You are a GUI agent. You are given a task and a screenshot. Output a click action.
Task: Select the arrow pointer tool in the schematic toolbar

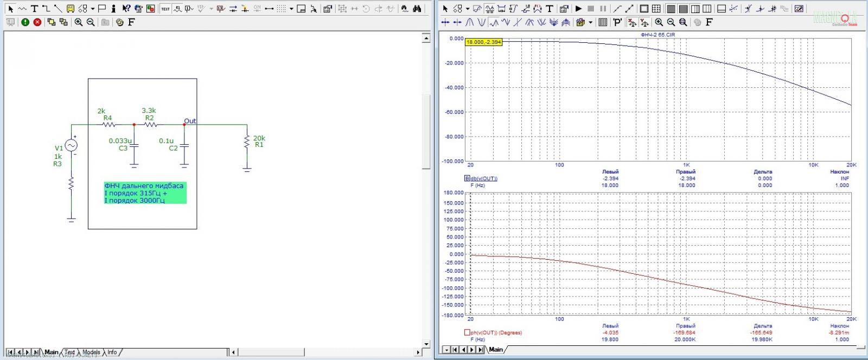click(x=10, y=9)
